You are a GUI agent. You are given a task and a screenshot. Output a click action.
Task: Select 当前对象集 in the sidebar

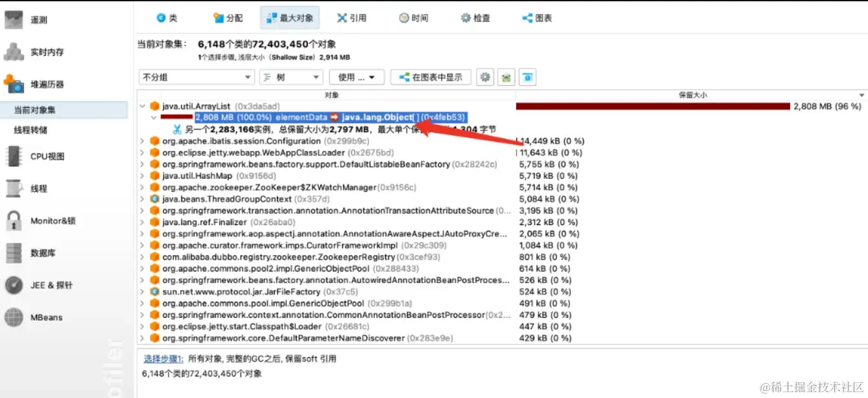tap(64, 111)
